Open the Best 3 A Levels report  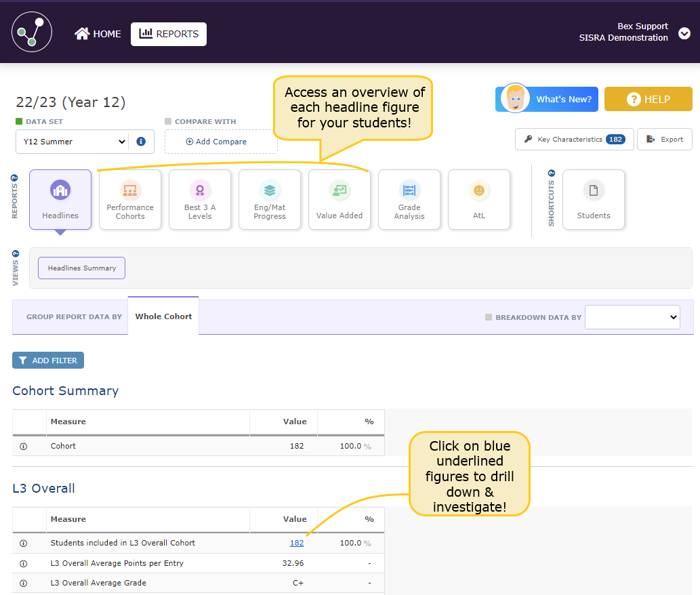[x=200, y=200]
